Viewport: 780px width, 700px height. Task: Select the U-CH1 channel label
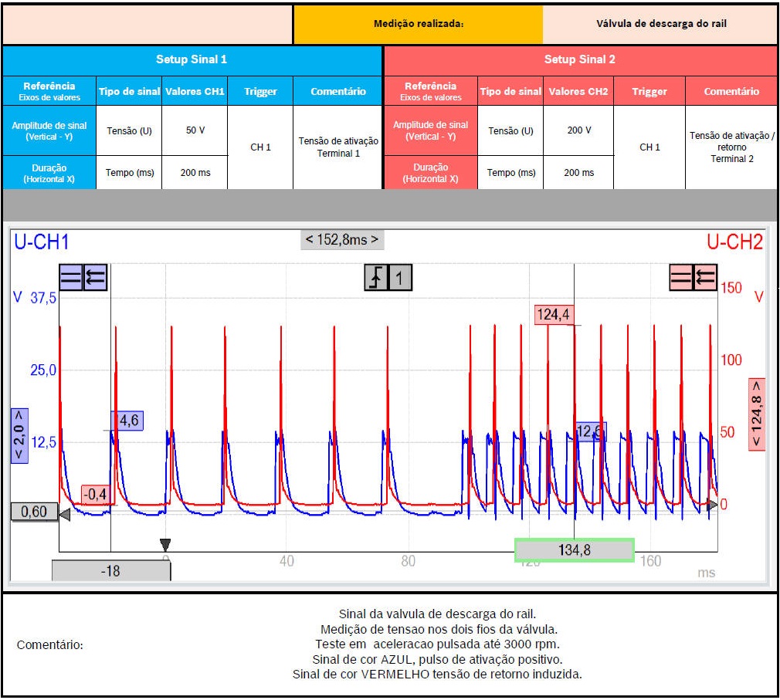[x=42, y=242]
